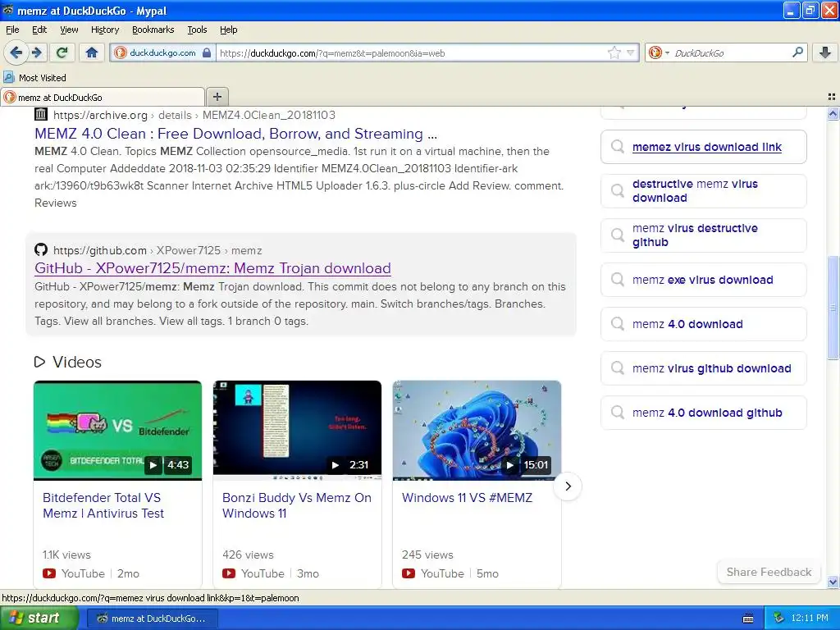The height and width of the screenshot is (630, 840).
Task: Open MEMZ 4.0 Clean archive.org result
Action: tap(235, 134)
